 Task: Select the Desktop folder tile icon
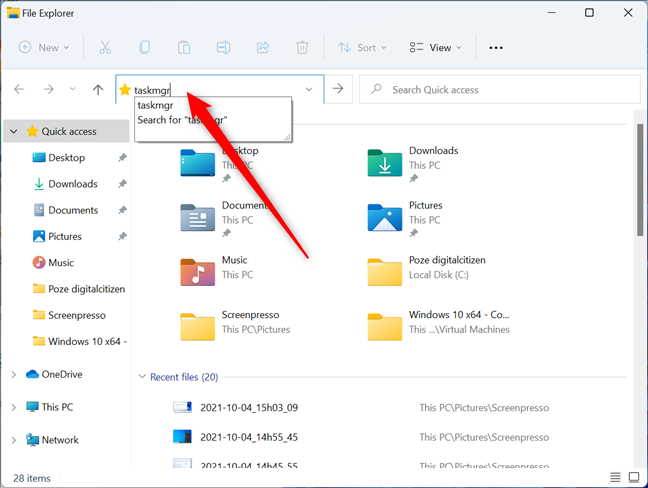tap(198, 163)
